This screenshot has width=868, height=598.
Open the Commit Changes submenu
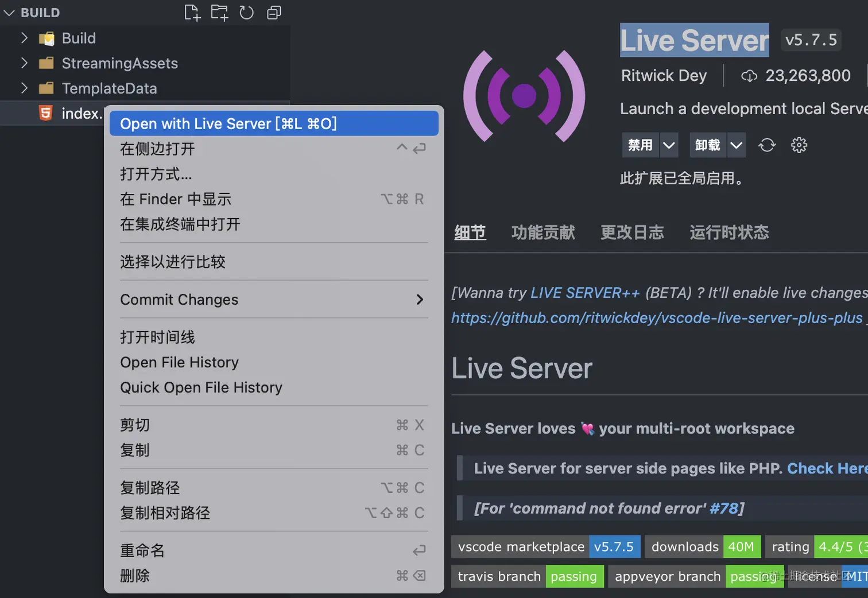pyautogui.click(x=274, y=300)
